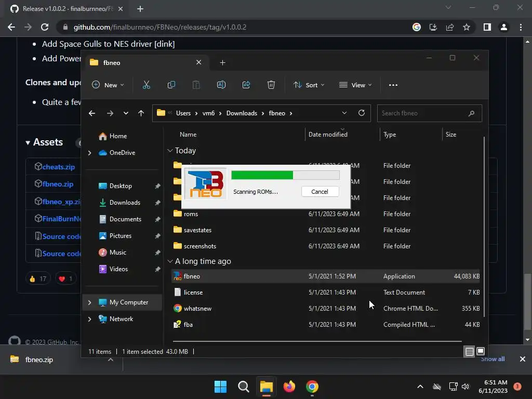Viewport: 532px width, 399px height.
Task: Go back in File Explorer navigation
Action: coord(92,113)
